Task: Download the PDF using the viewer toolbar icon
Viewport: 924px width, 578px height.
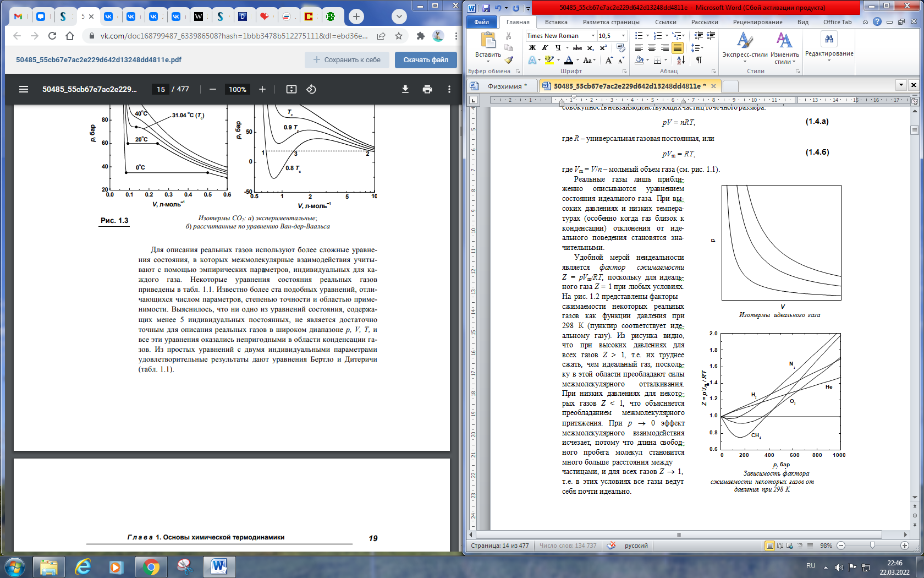Action: coord(405,89)
